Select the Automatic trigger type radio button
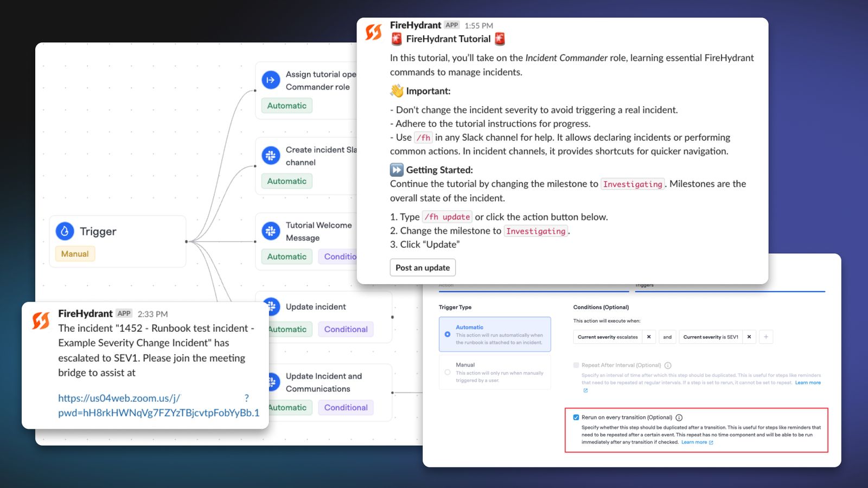Viewport: 868px width, 488px height. pyautogui.click(x=448, y=335)
